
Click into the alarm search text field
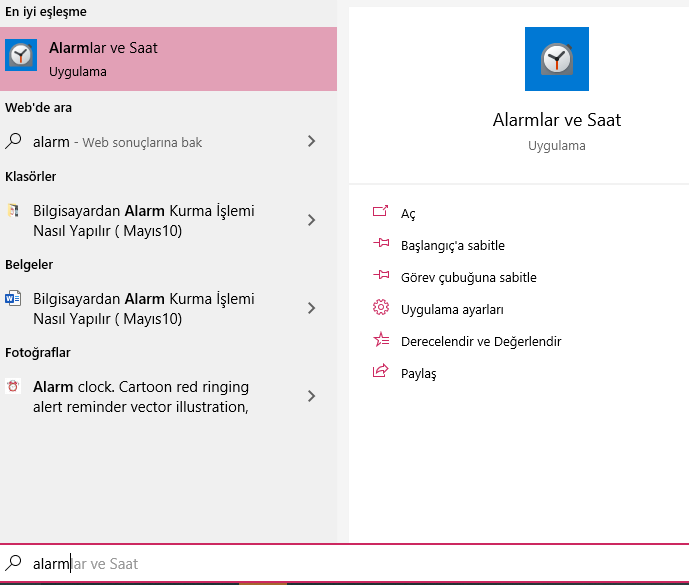(300, 563)
